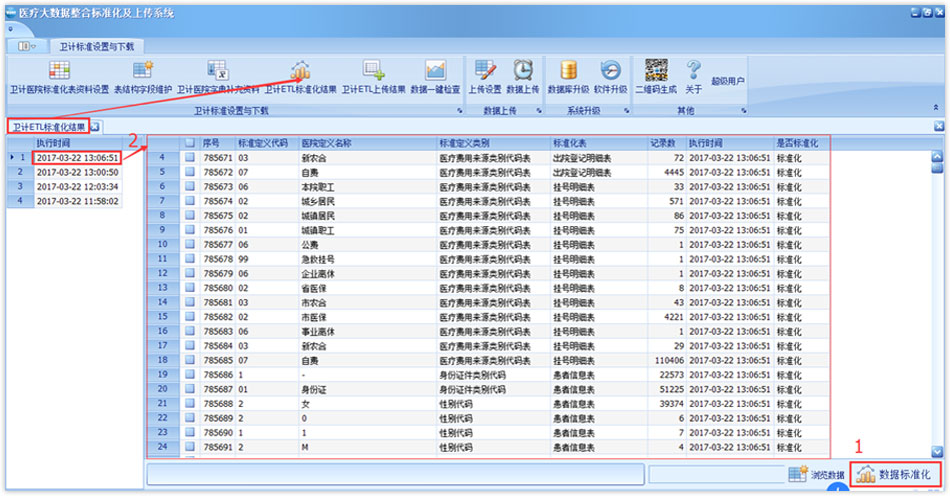Viewport: 950px width, 496px height.
Task: Close the panel with far-right X icon
Action: pyautogui.click(x=938, y=126)
